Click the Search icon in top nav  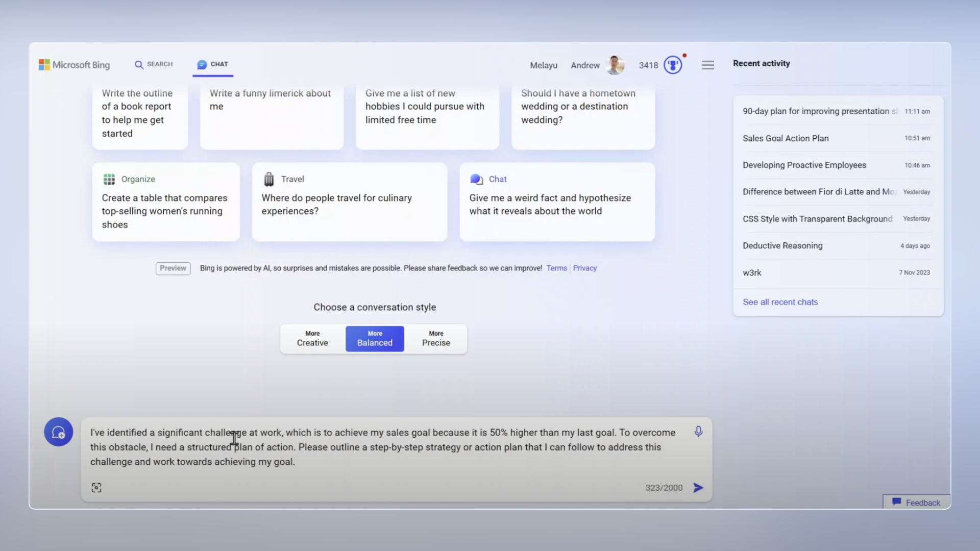139,64
